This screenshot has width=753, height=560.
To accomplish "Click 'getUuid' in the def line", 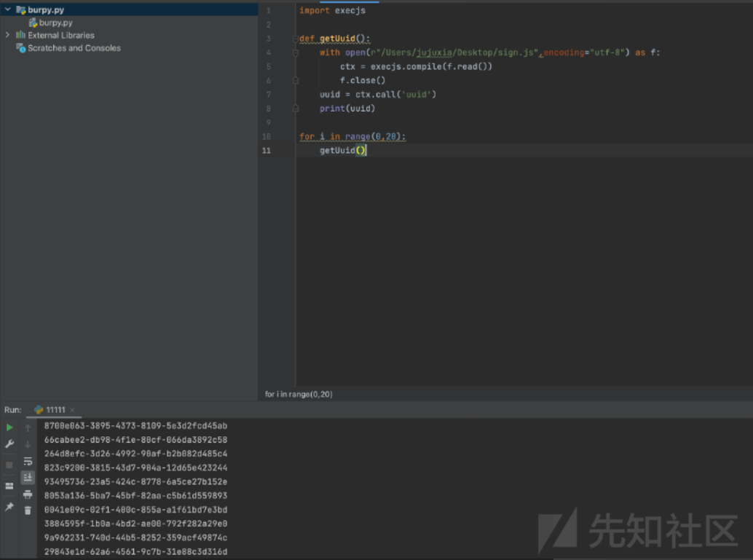I will (337, 39).
